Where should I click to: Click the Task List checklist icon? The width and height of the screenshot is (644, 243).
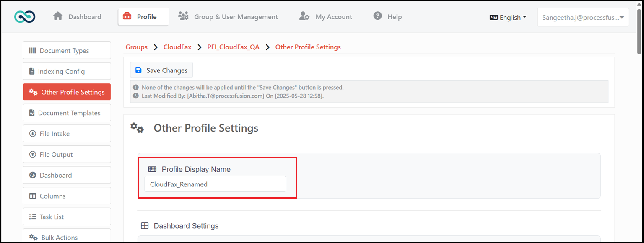pos(33,217)
